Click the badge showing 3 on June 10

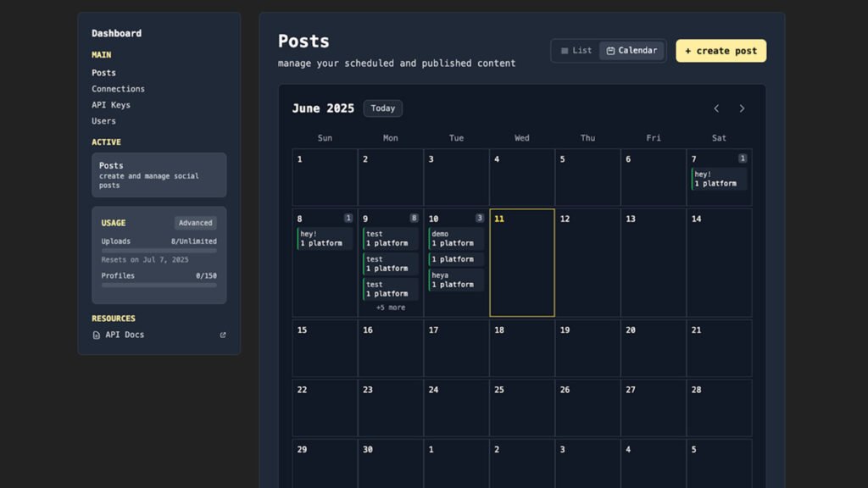coord(480,218)
